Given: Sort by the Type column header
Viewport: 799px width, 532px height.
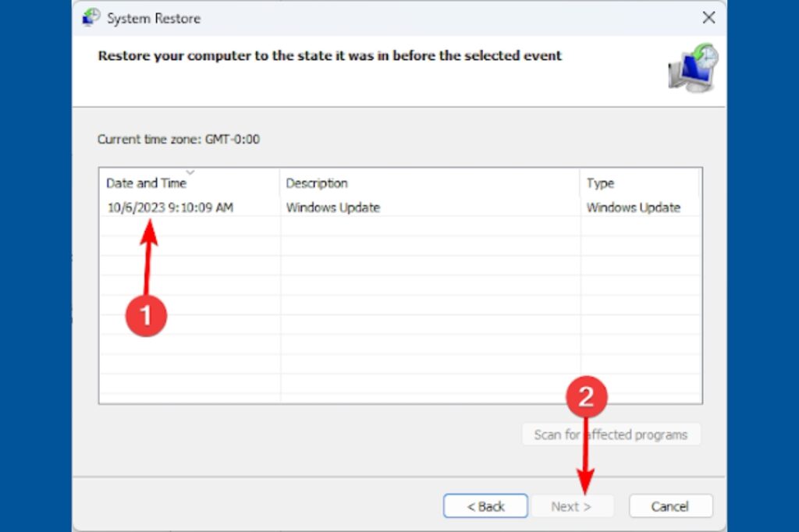Looking at the screenshot, I should tap(600, 183).
